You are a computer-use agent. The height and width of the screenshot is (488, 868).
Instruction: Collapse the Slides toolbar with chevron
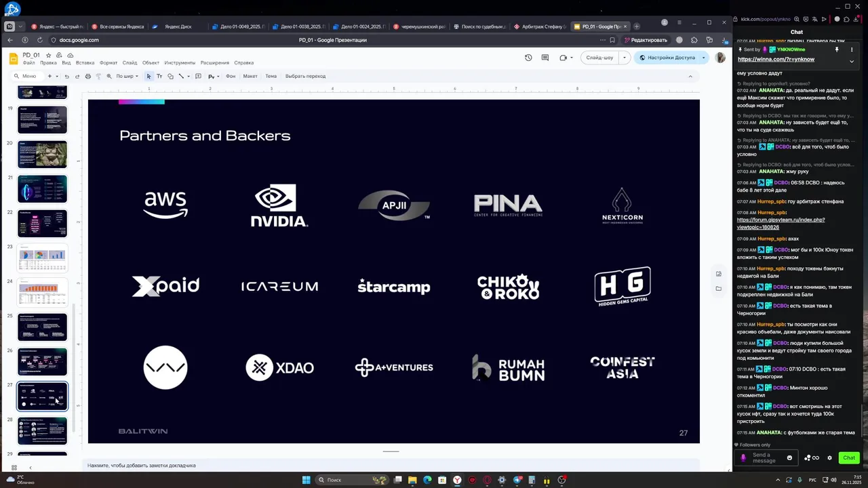(690, 76)
